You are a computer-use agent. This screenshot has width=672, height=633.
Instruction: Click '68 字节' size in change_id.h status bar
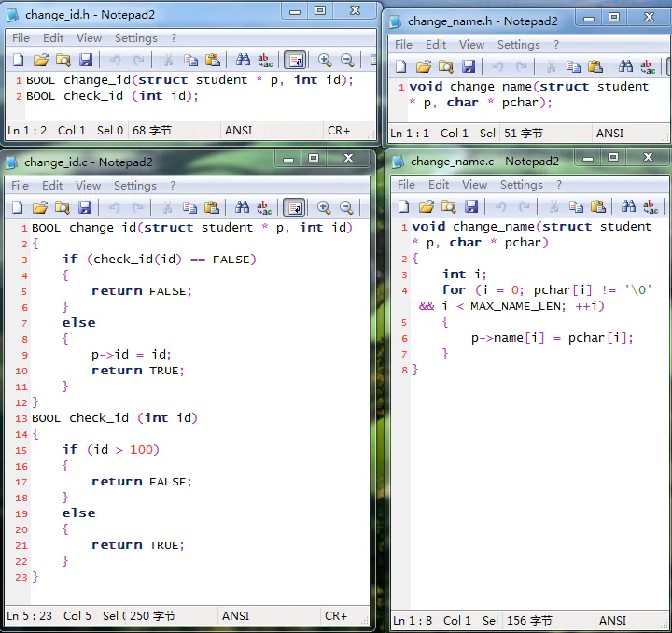[152, 131]
